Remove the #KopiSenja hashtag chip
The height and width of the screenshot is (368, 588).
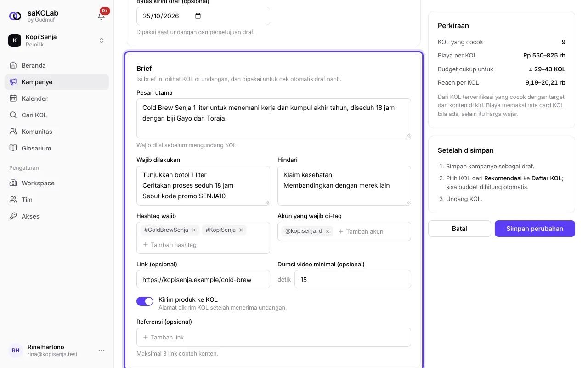pyautogui.click(x=241, y=230)
